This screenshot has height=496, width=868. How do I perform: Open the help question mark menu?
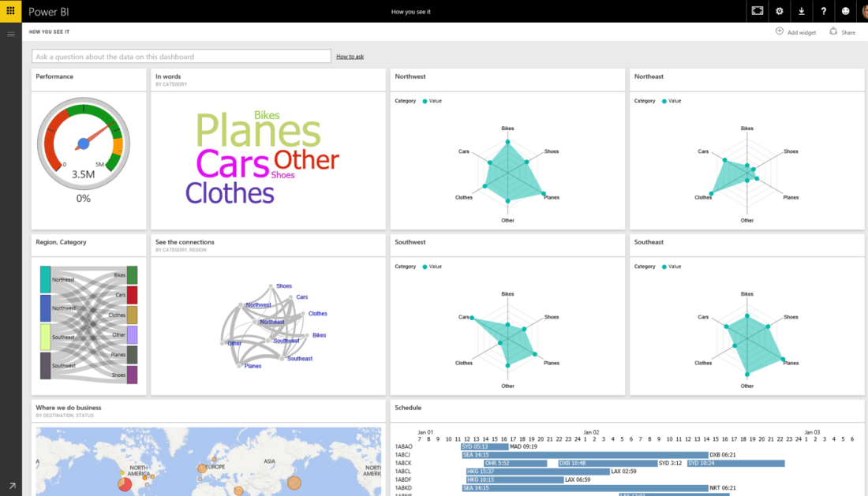pos(824,11)
